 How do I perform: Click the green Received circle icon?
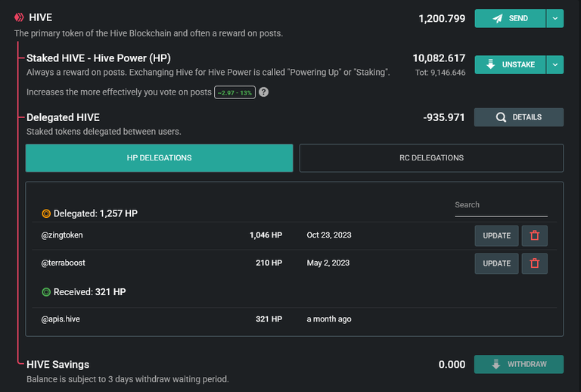pos(46,292)
